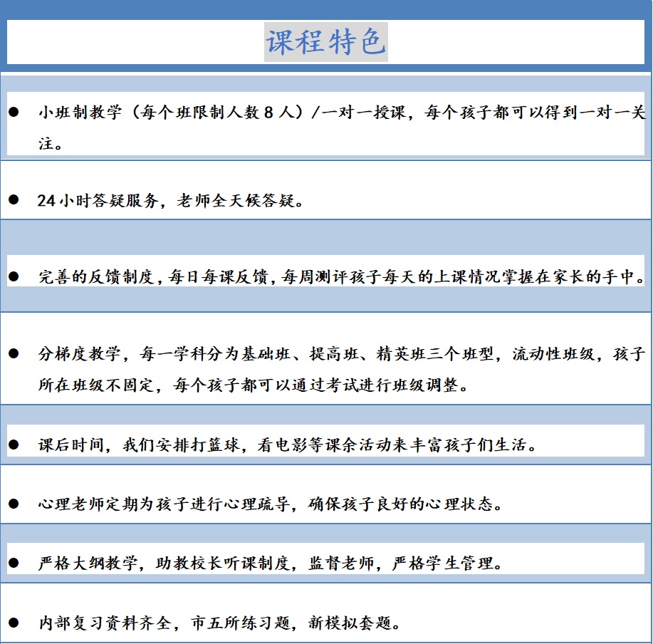This screenshot has width=653, height=644.
Task: Select the line starting 严格大纲教学
Action: [x=271, y=563]
